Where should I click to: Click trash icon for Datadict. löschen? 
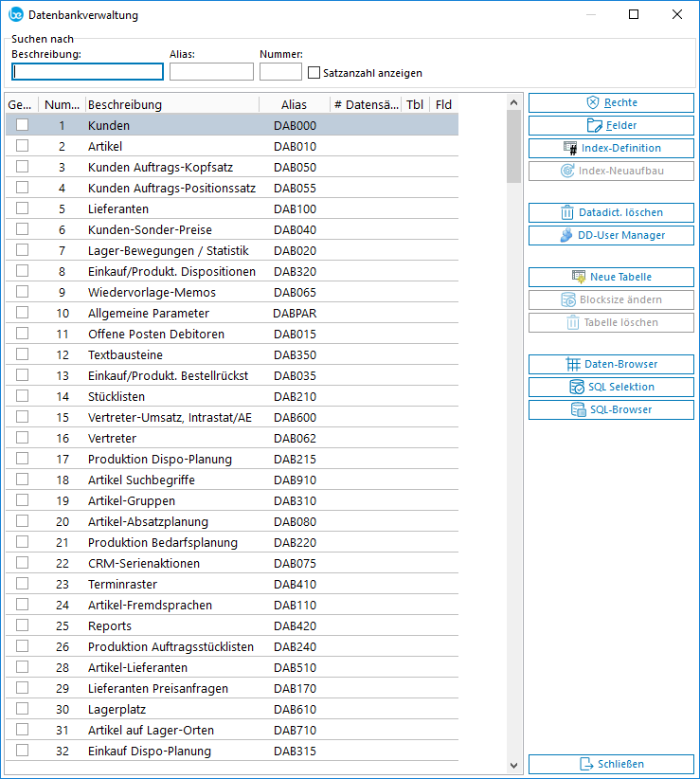[x=567, y=212]
